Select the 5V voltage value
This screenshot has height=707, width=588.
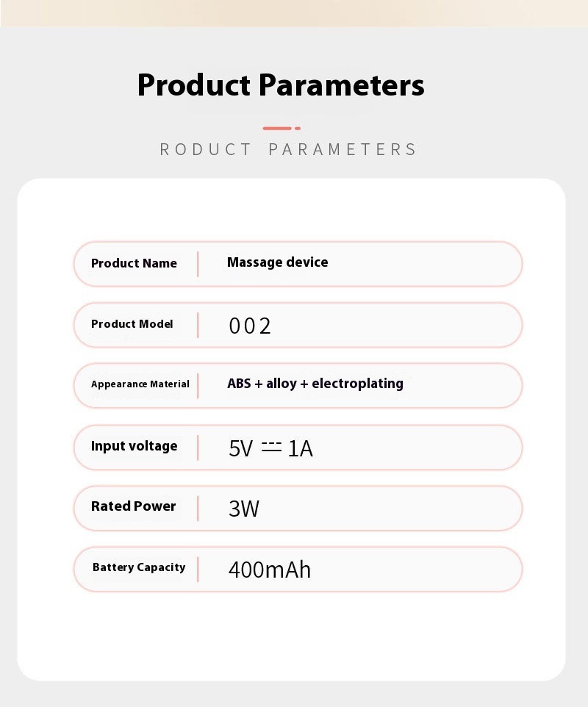click(240, 448)
